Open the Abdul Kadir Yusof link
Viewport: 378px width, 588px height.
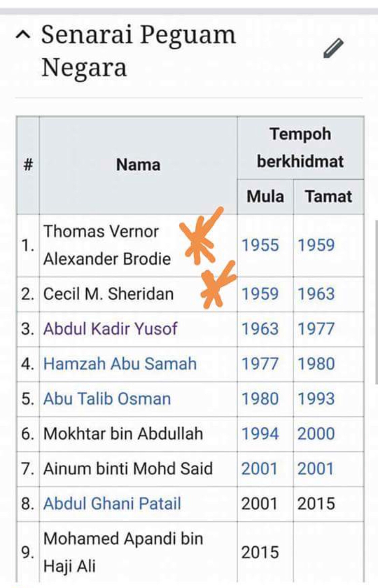point(110,328)
